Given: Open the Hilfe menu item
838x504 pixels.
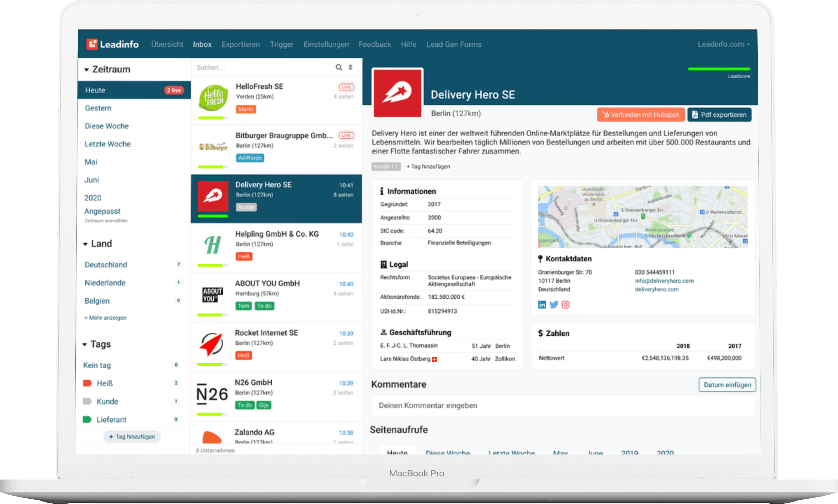Looking at the screenshot, I should click(x=408, y=44).
